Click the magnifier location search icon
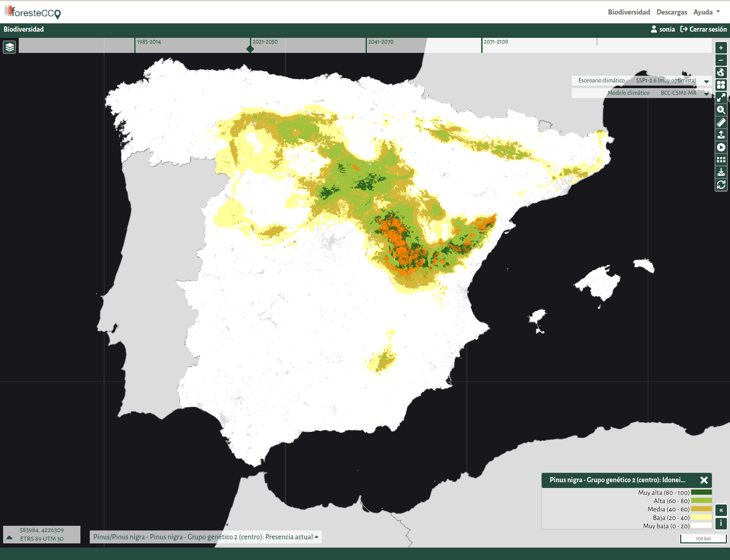The height and width of the screenshot is (560, 730). click(x=721, y=110)
